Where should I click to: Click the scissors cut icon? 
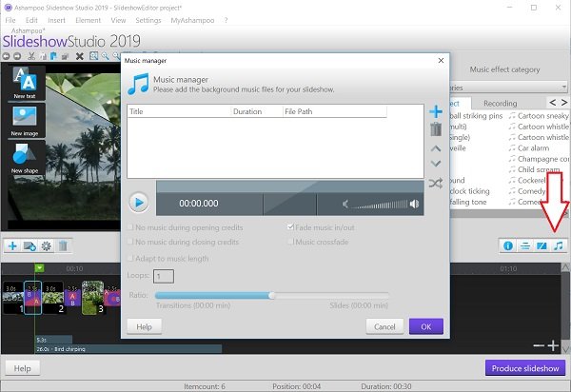coord(31,56)
